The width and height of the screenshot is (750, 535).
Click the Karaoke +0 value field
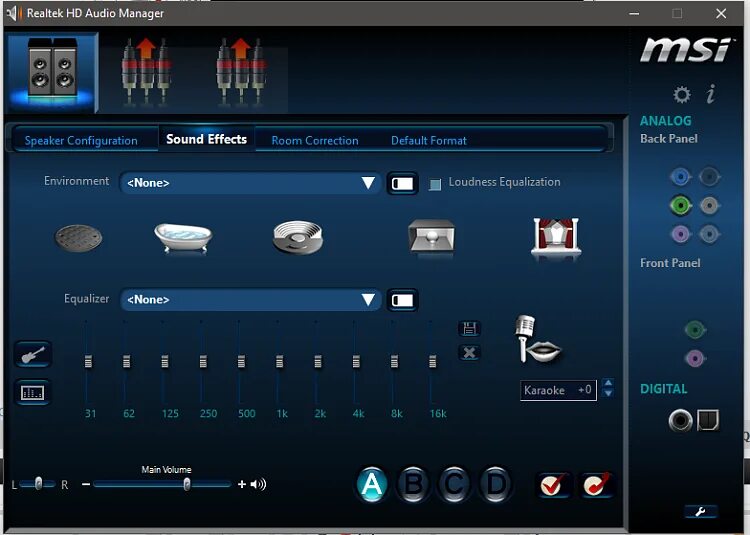pyautogui.click(x=558, y=390)
